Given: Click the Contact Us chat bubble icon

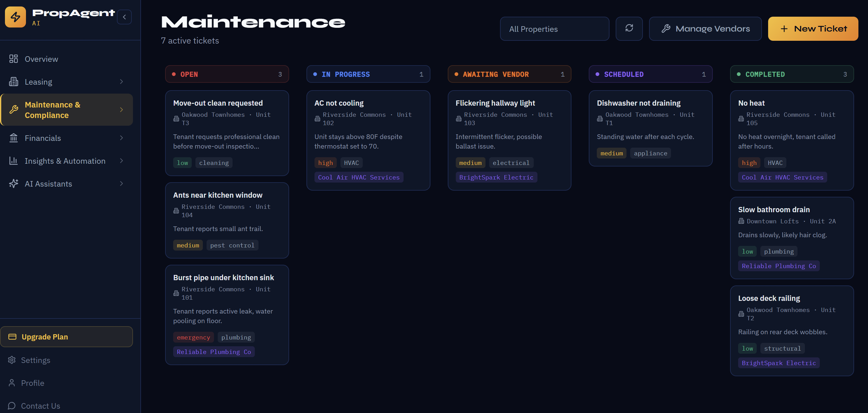Looking at the screenshot, I should click(12, 406).
